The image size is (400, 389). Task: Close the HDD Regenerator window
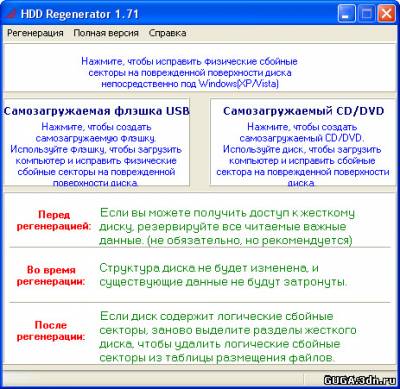386,14
